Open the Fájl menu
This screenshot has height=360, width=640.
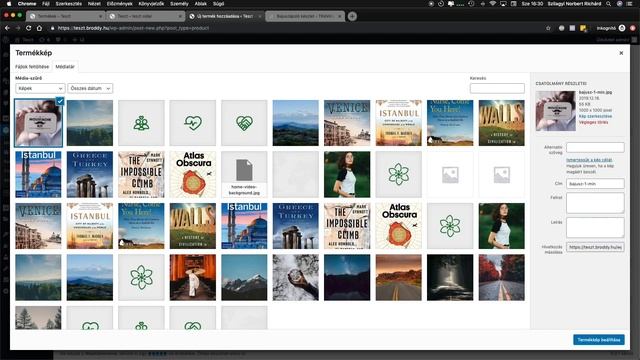46,4
